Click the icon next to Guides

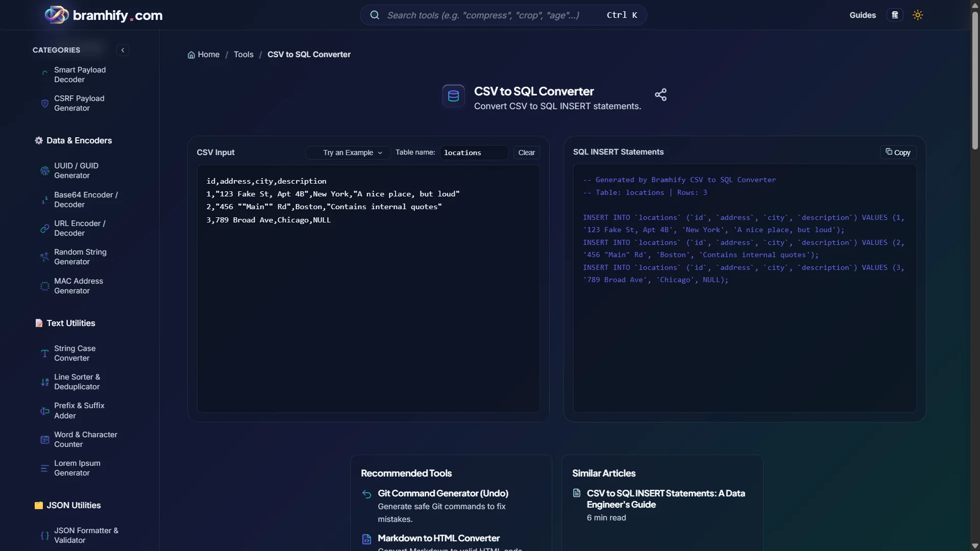click(x=895, y=15)
